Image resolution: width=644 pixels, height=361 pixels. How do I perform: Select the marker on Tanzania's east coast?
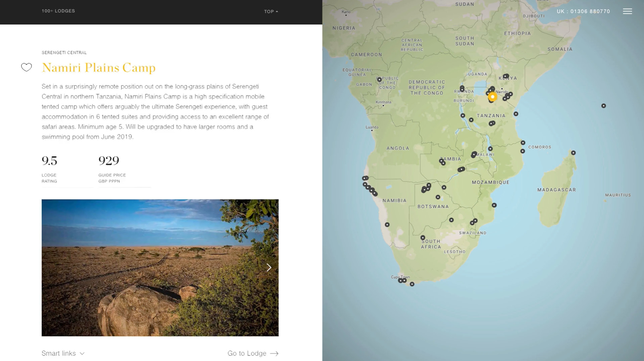click(x=516, y=114)
